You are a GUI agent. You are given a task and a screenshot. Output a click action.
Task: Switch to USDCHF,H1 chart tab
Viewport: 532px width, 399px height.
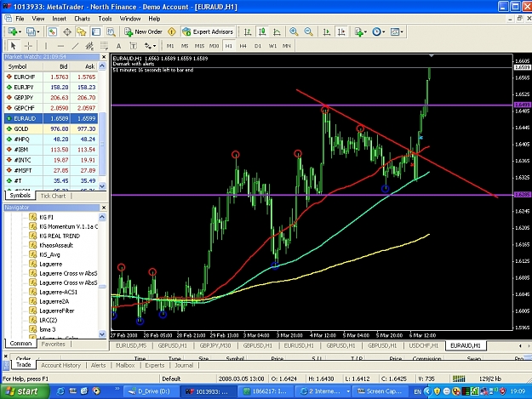pos(423,345)
